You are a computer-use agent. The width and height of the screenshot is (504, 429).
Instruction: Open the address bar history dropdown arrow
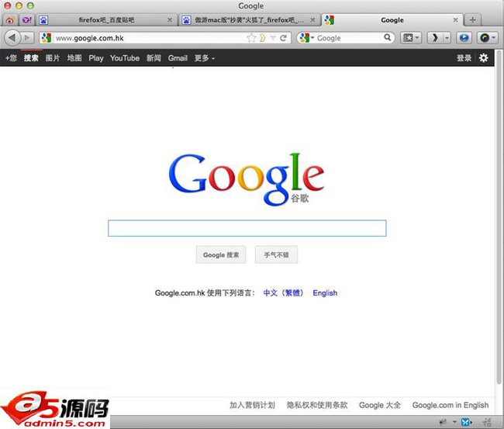(273, 38)
